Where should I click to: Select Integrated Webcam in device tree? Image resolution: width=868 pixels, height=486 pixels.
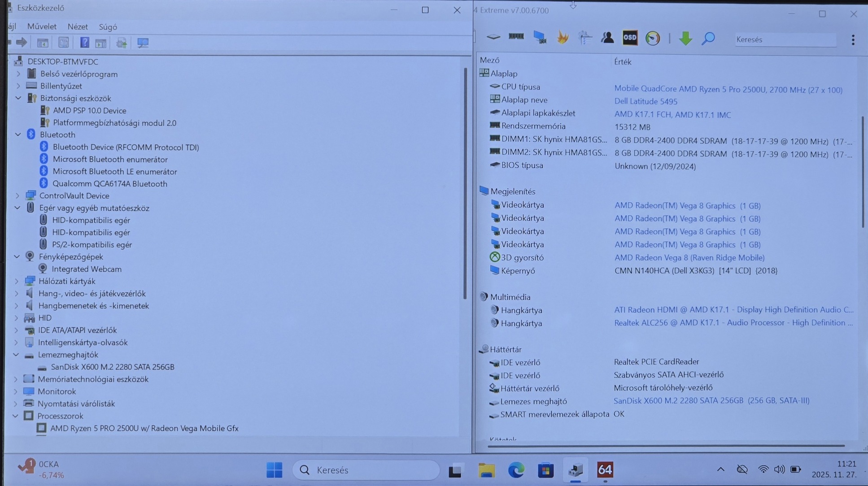pos(86,269)
